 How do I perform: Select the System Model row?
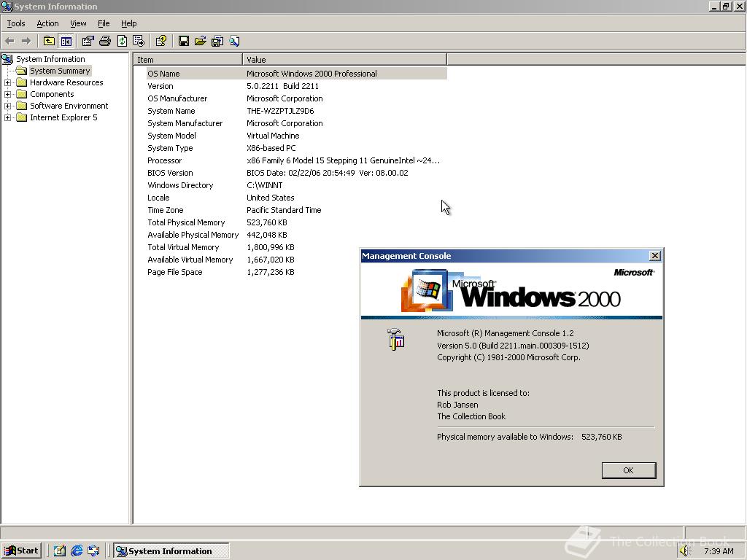297,136
